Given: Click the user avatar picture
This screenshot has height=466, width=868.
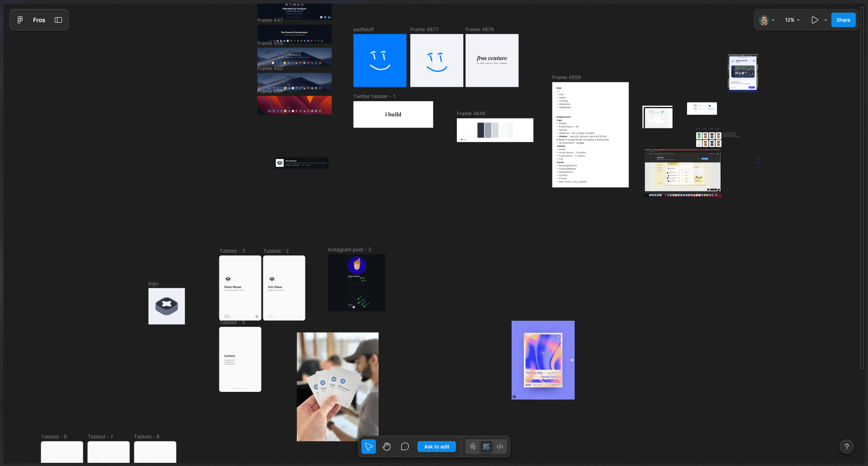Looking at the screenshot, I should click(764, 20).
